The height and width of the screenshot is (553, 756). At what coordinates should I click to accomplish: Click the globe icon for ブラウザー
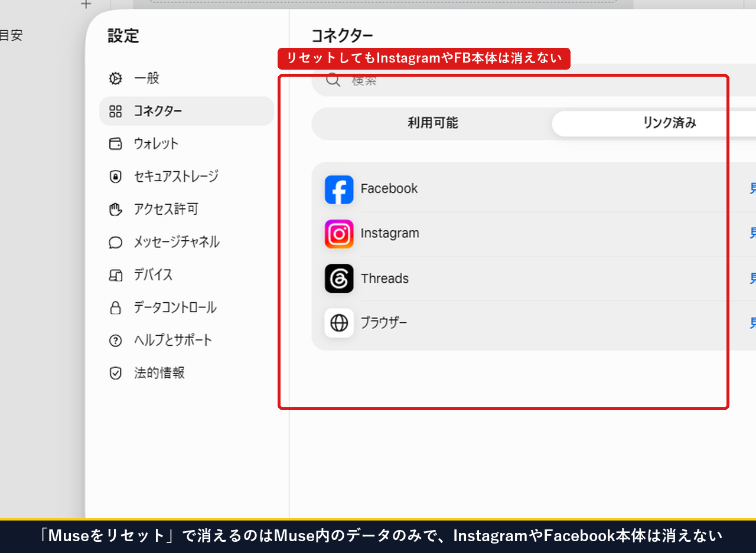click(x=339, y=323)
